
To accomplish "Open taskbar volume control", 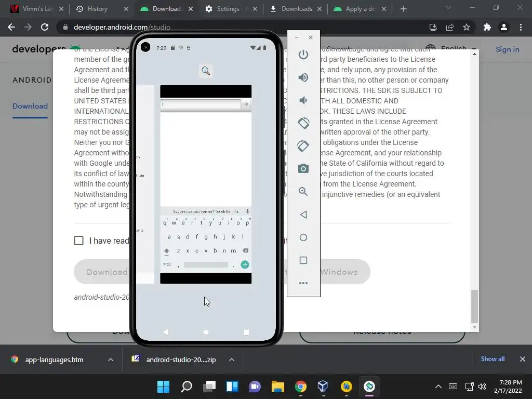I will (482, 387).
